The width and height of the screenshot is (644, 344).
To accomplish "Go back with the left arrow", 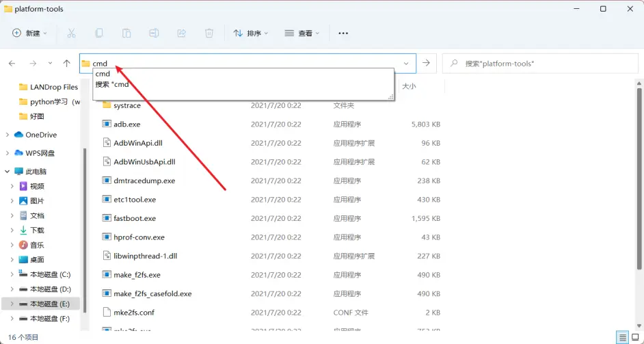I will pos(12,64).
